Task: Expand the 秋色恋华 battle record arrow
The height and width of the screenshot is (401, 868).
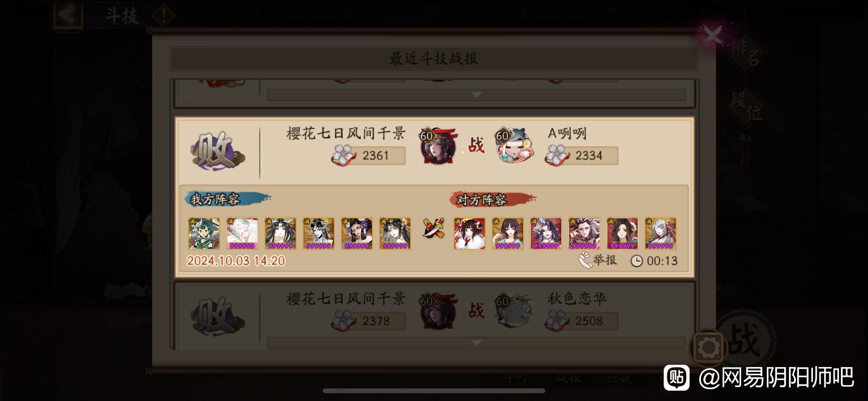Action: 476,343
